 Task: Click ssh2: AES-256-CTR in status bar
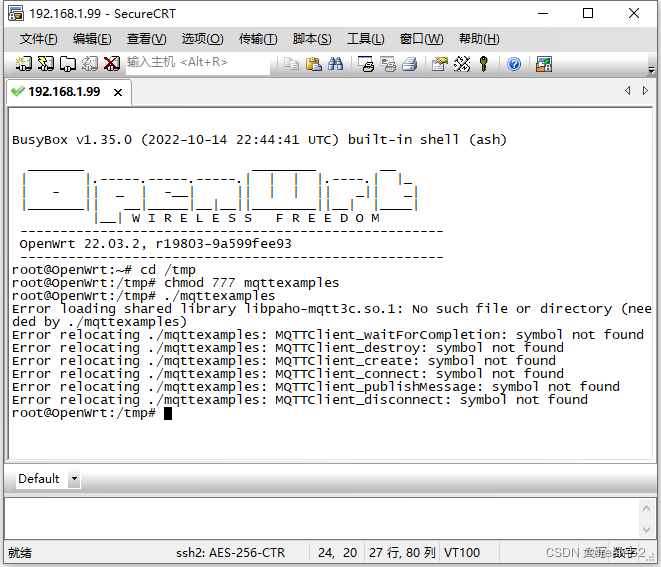coord(231,553)
